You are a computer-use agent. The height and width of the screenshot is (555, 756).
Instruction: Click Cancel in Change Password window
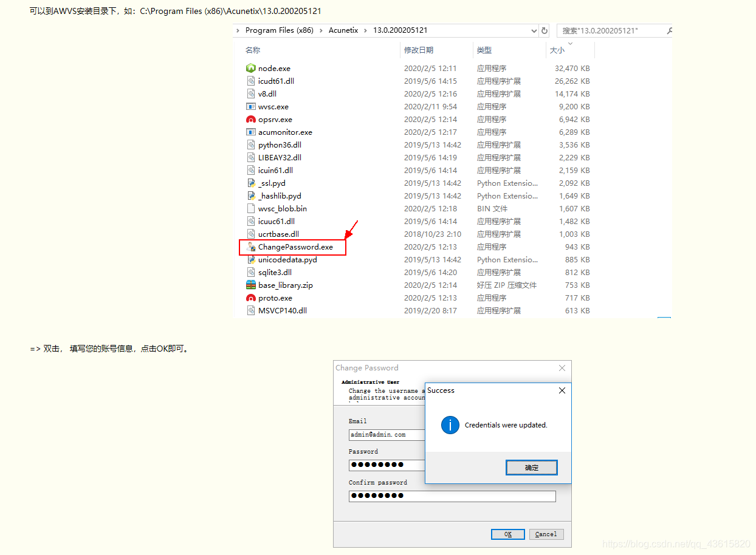pyautogui.click(x=546, y=534)
